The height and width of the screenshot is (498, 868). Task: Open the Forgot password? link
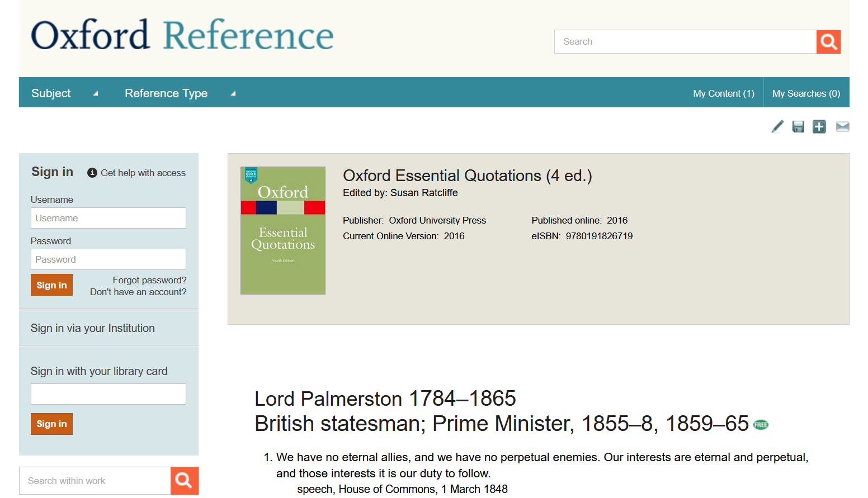(x=149, y=280)
